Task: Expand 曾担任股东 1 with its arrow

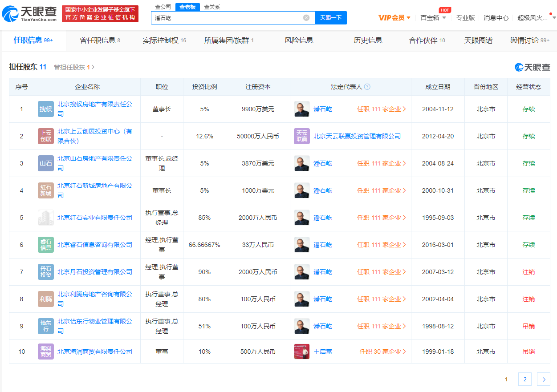Action: point(74,67)
